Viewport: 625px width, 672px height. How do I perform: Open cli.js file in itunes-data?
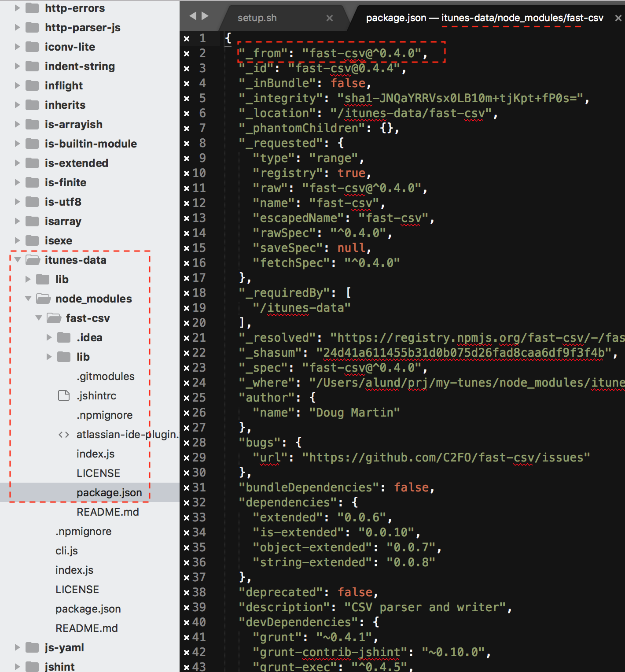tap(66, 551)
